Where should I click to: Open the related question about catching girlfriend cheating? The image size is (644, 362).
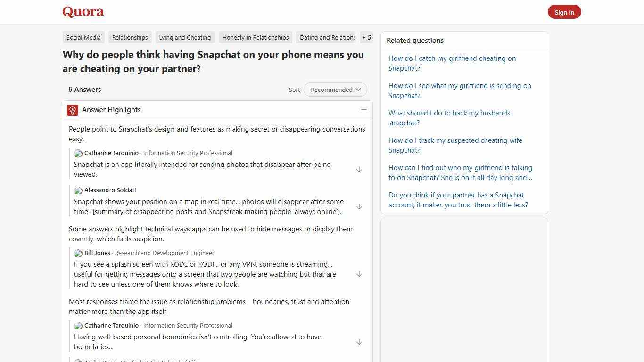click(x=452, y=63)
